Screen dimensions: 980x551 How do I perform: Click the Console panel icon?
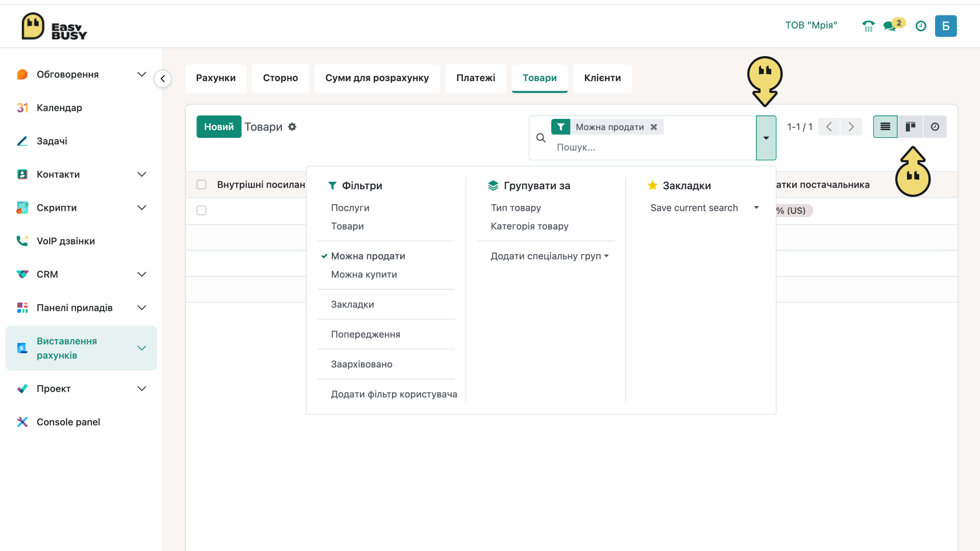[22, 422]
